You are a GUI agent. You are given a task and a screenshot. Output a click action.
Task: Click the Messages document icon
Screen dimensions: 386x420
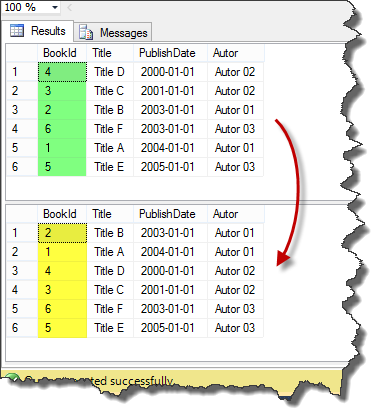pyautogui.click(x=86, y=32)
